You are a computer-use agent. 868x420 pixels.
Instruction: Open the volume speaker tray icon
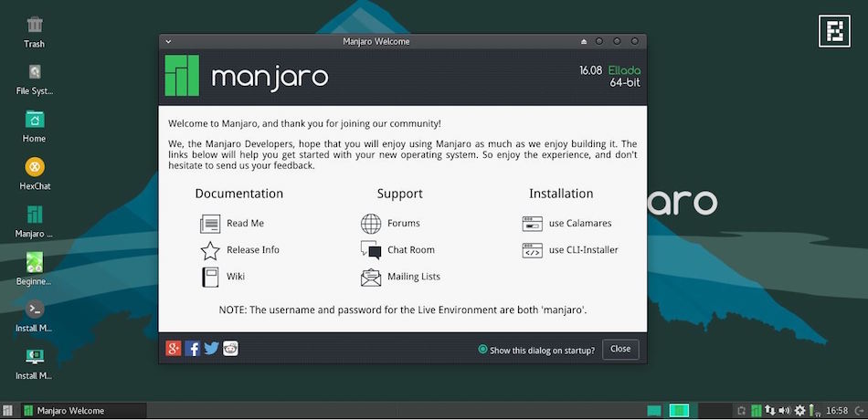784,410
